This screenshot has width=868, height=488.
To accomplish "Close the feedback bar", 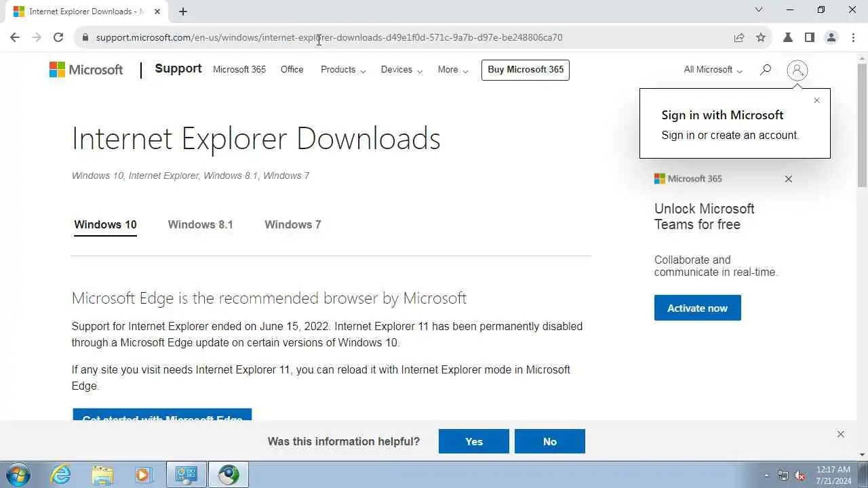I will 841,434.
